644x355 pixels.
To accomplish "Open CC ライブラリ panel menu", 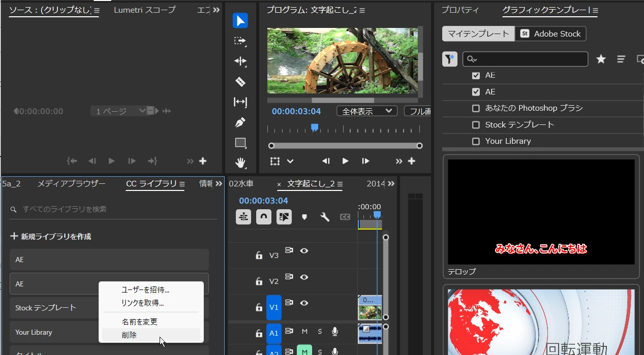I will point(182,184).
